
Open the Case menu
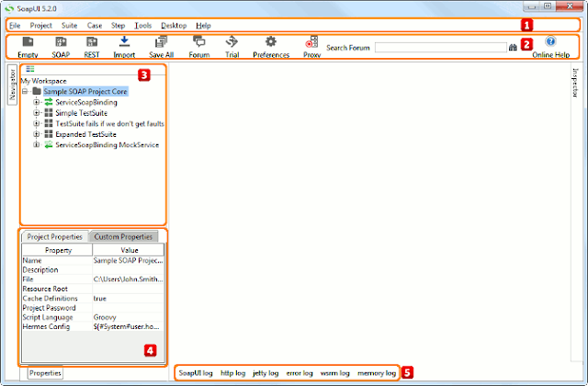(95, 26)
